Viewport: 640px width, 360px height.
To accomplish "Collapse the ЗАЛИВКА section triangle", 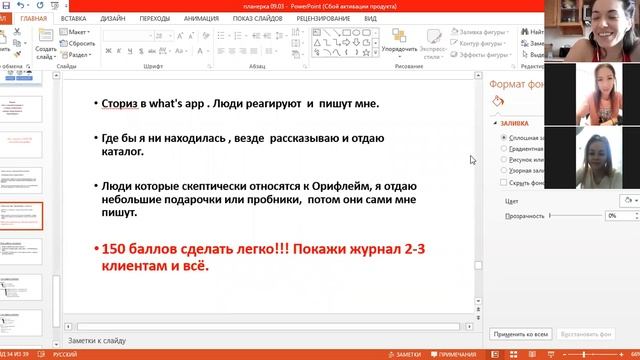I will (x=495, y=123).
